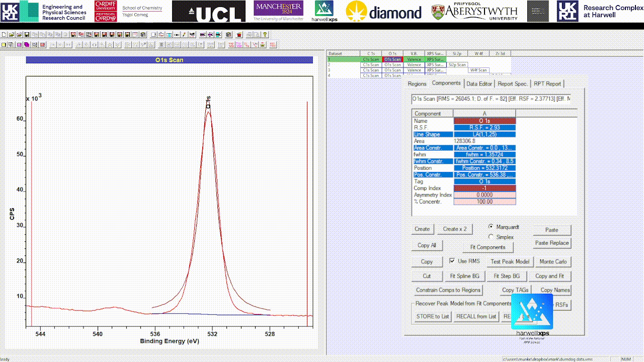Click the STORE to List button
Image resolution: width=644 pixels, height=362 pixels.
click(x=432, y=316)
